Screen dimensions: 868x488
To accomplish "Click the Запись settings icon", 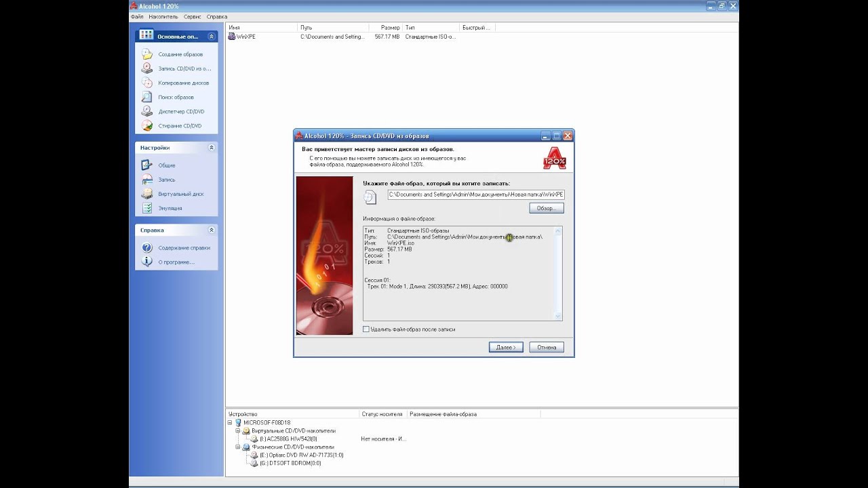I will pos(147,180).
